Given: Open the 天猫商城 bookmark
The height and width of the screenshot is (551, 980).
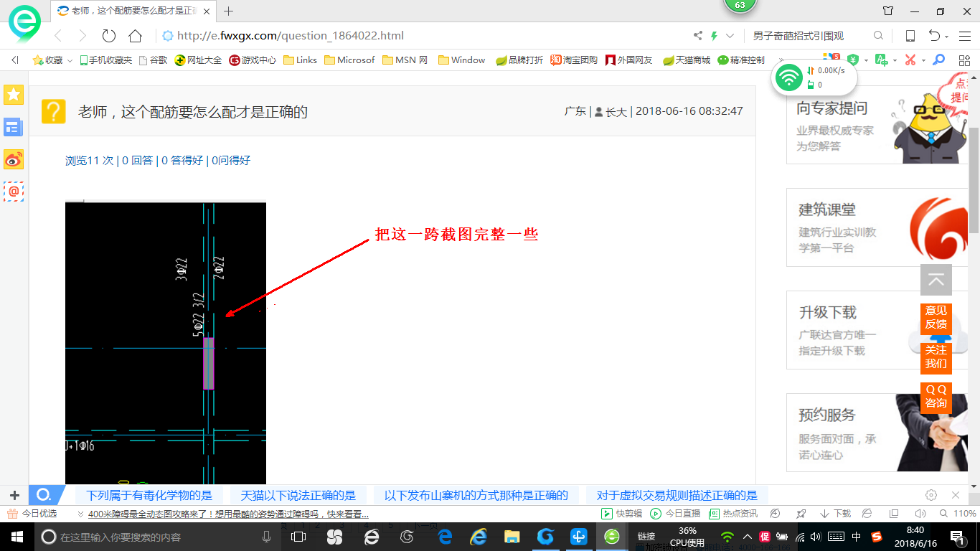Looking at the screenshot, I should pyautogui.click(x=687, y=60).
